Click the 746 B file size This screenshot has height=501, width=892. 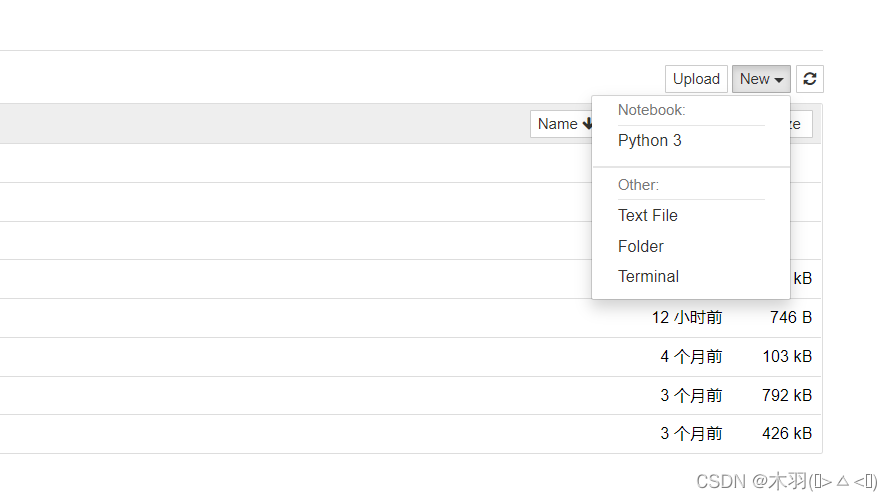click(x=791, y=317)
